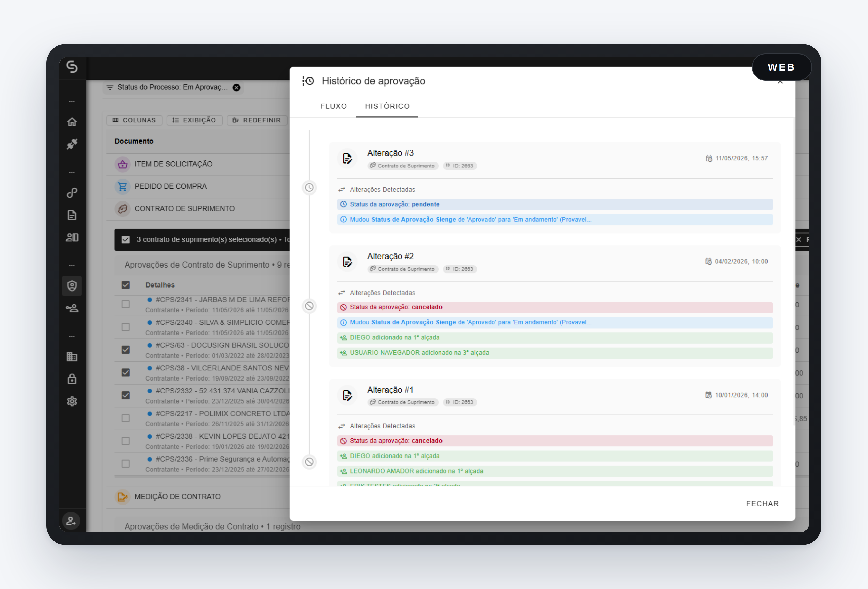Open the settings gear icon in sidebar
Image resolution: width=868 pixels, height=589 pixels.
pos(72,401)
